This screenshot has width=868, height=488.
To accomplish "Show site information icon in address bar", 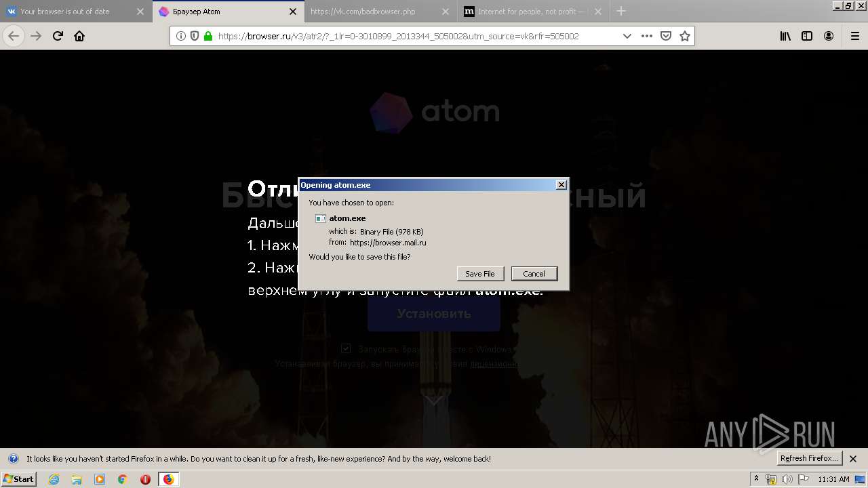I will click(x=181, y=36).
